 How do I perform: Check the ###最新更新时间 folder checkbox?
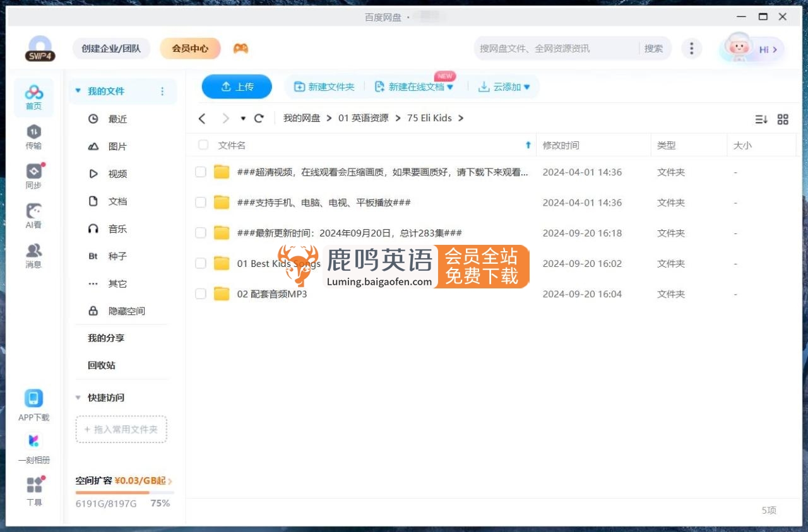click(x=201, y=233)
